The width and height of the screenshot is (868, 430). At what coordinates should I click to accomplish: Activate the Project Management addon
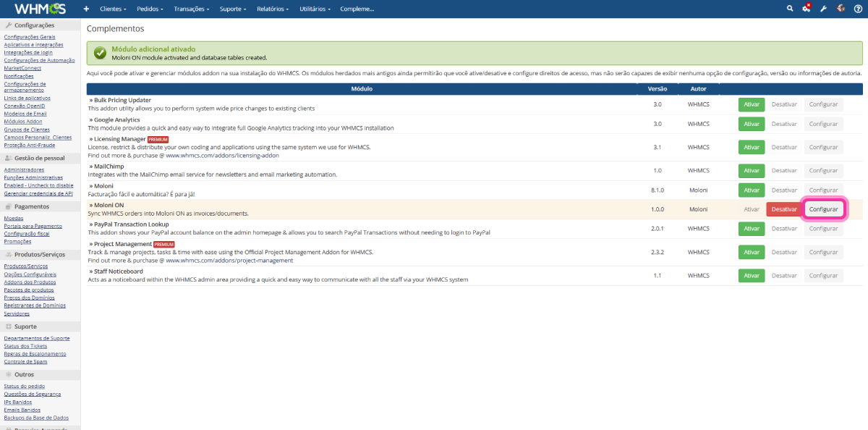click(x=751, y=252)
